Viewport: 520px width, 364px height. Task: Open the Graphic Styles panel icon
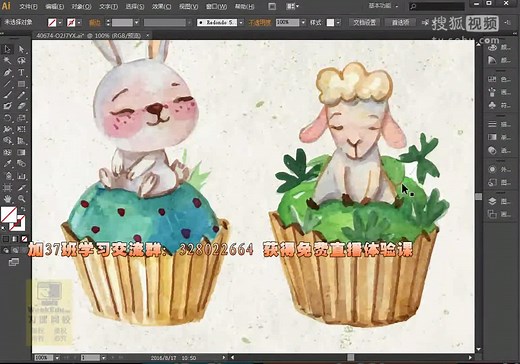(x=492, y=182)
